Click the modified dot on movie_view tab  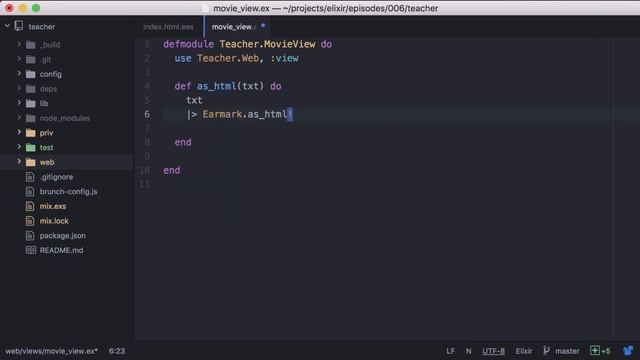pyautogui.click(x=263, y=26)
